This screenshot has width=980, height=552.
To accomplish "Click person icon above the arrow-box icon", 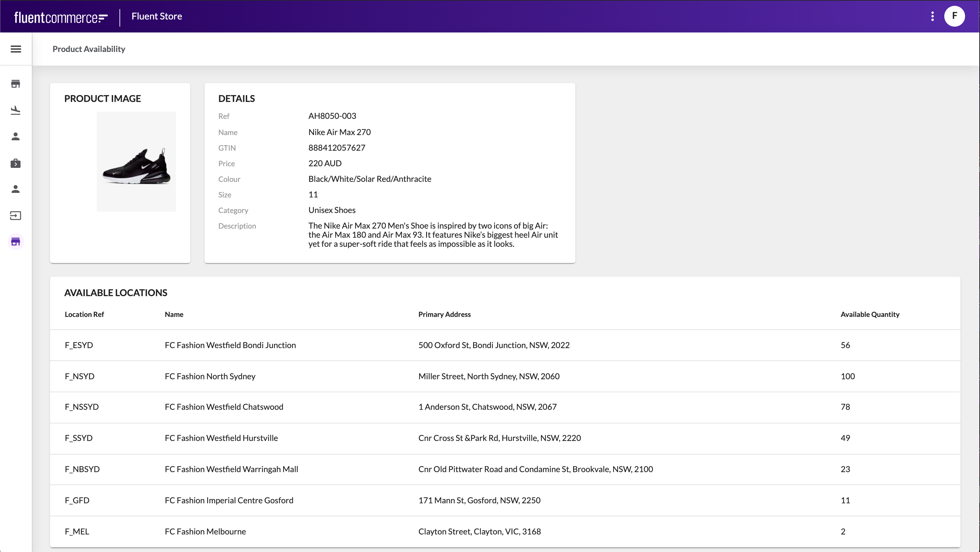I will [16, 189].
